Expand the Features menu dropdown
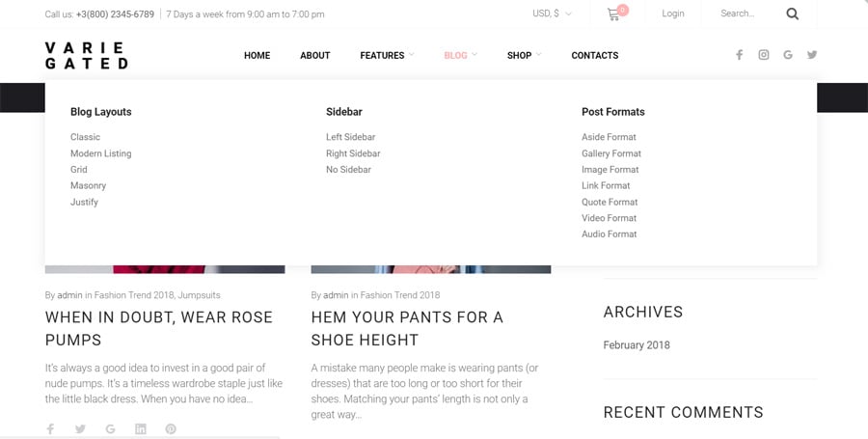The height and width of the screenshot is (439, 868). (x=387, y=55)
